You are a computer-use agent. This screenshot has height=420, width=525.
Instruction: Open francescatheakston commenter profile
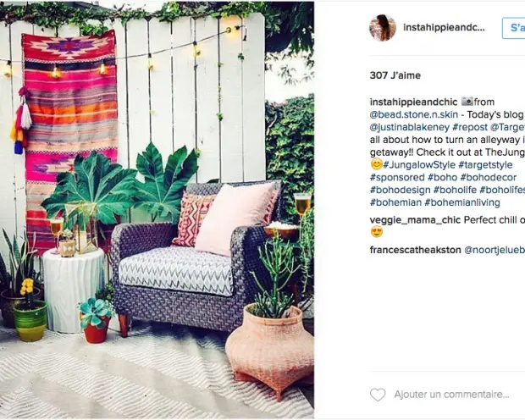416,250
